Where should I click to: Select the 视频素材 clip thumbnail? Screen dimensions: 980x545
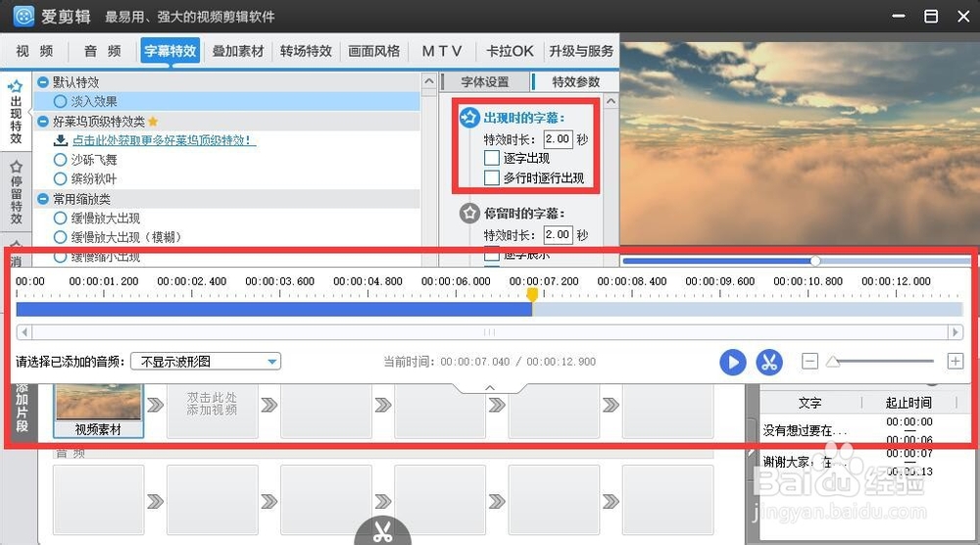tap(99, 411)
